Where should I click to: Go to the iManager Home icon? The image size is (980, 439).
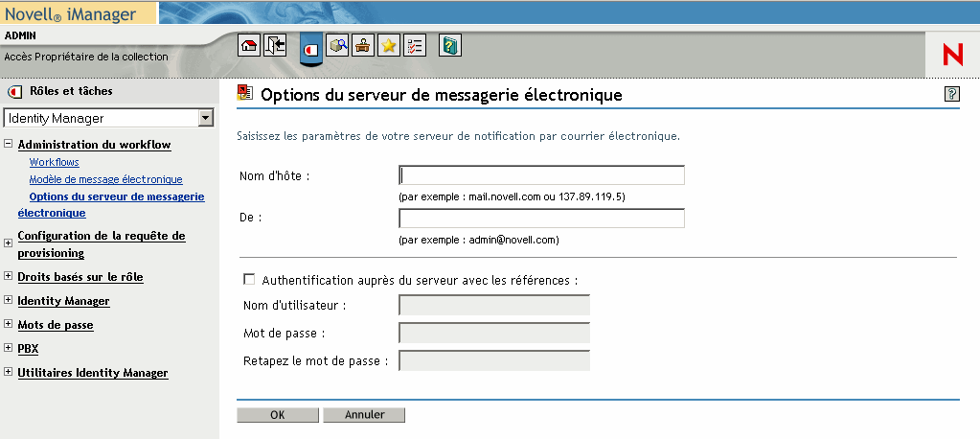(249, 46)
